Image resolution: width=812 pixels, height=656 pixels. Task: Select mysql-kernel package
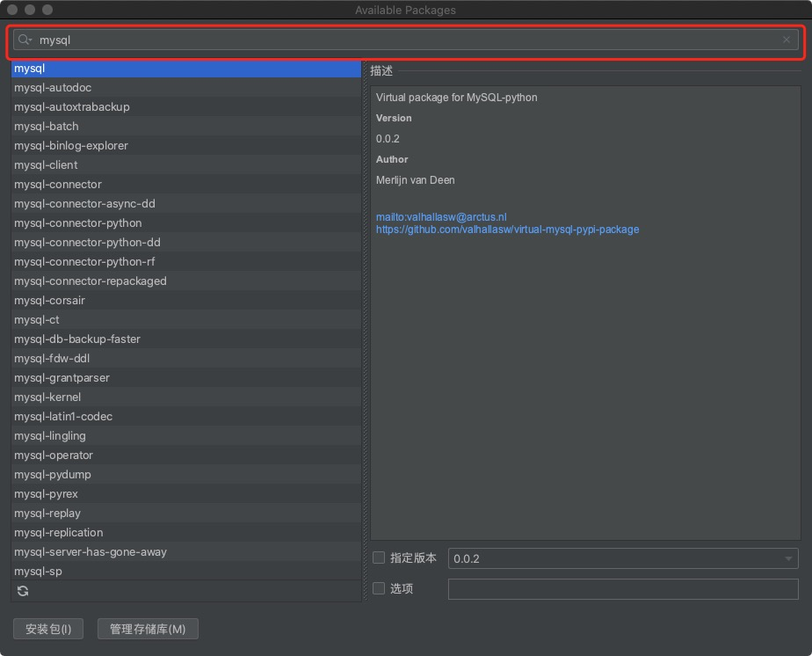tap(186, 397)
